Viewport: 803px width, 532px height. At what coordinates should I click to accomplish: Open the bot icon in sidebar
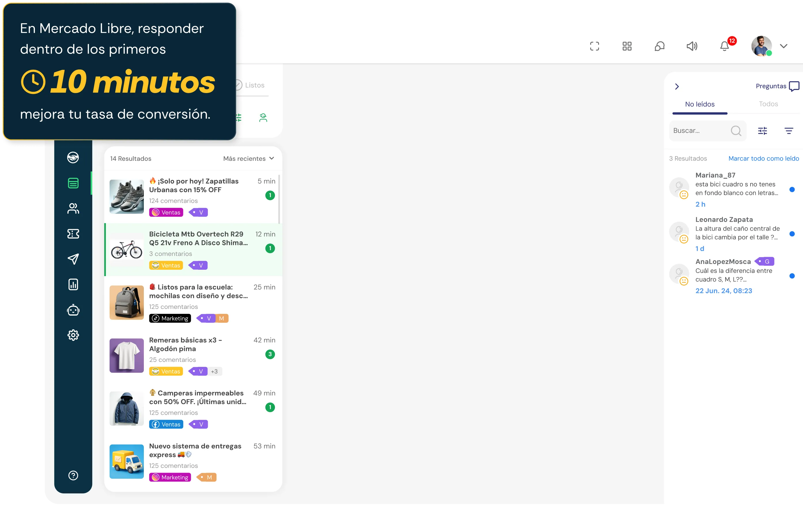click(73, 310)
